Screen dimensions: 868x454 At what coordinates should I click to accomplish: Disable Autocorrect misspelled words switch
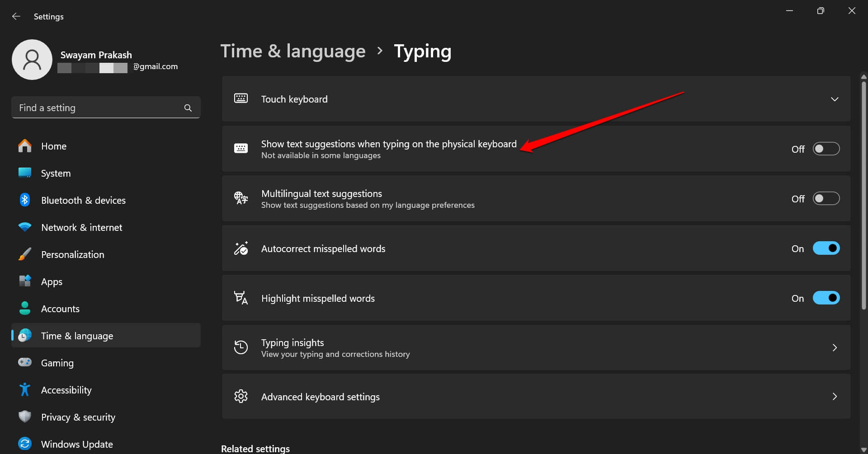[826, 248]
